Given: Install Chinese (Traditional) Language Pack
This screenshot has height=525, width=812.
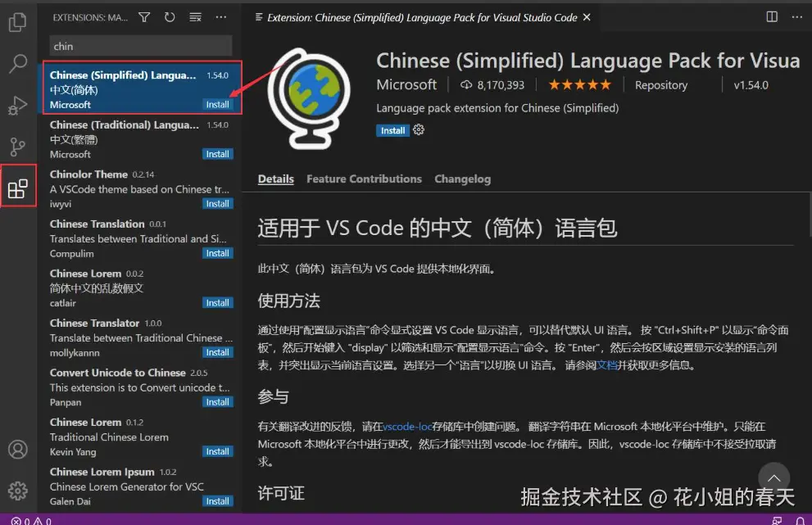Looking at the screenshot, I should click(x=217, y=154).
